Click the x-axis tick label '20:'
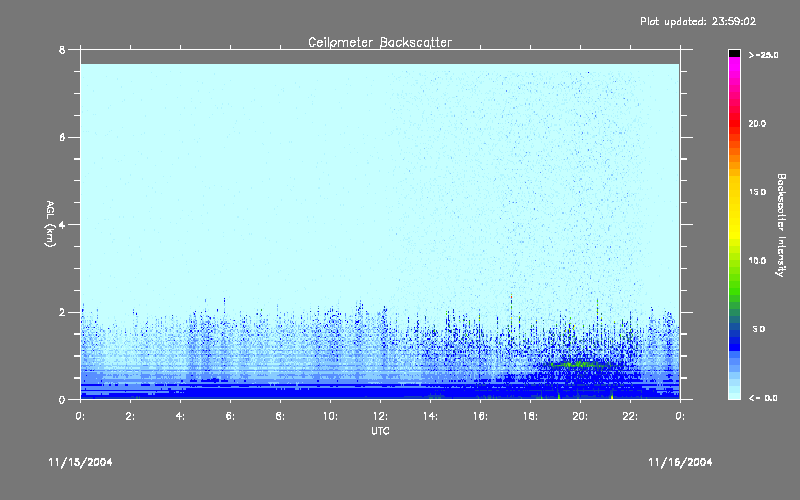Viewport: 800px width, 500px height. coord(580,416)
